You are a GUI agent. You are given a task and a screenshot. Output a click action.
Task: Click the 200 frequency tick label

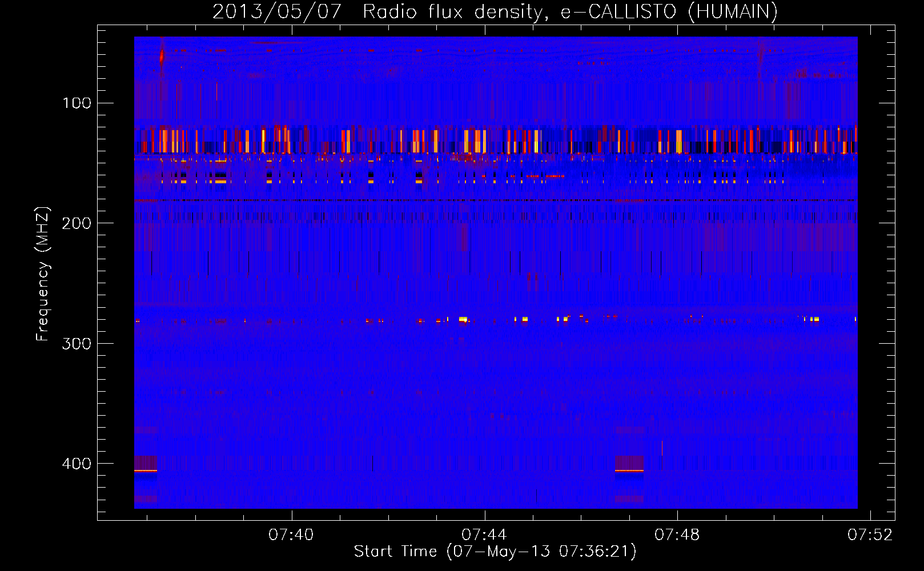coord(77,223)
